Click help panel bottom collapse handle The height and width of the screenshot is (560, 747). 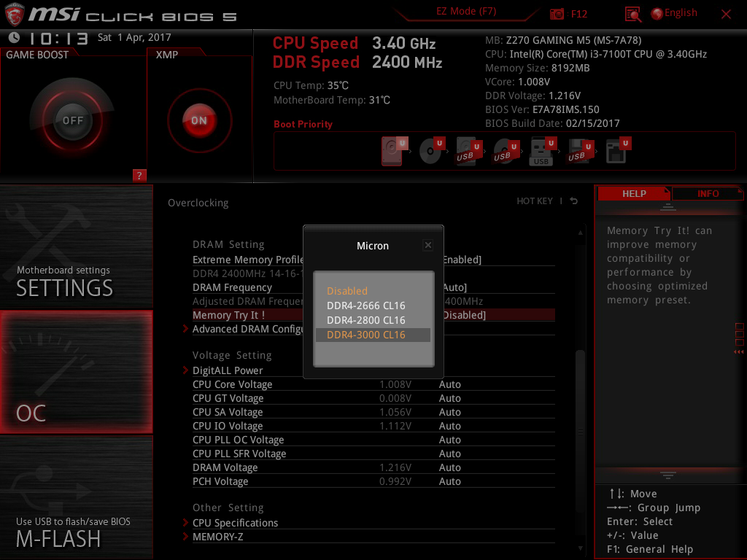click(667, 475)
